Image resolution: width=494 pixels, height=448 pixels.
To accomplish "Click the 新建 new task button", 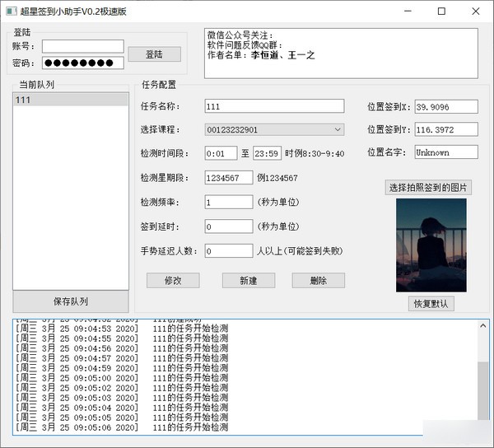I will [x=249, y=280].
